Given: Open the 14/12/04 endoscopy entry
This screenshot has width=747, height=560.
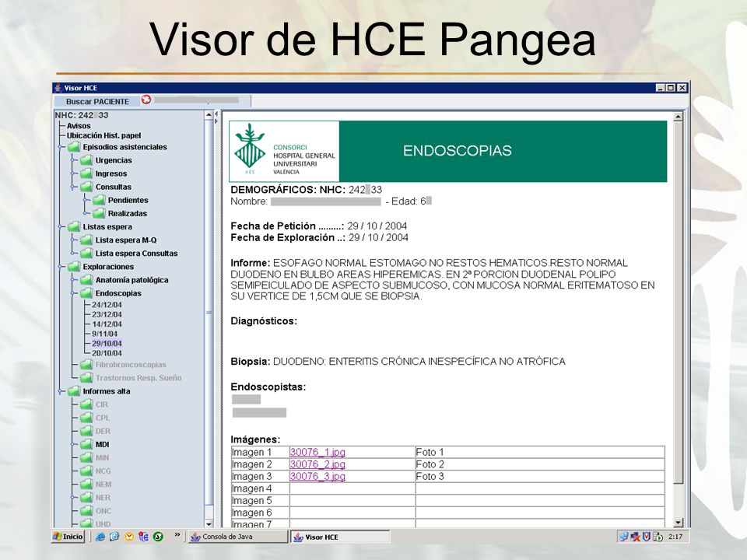Looking at the screenshot, I should tap(107, 324).
